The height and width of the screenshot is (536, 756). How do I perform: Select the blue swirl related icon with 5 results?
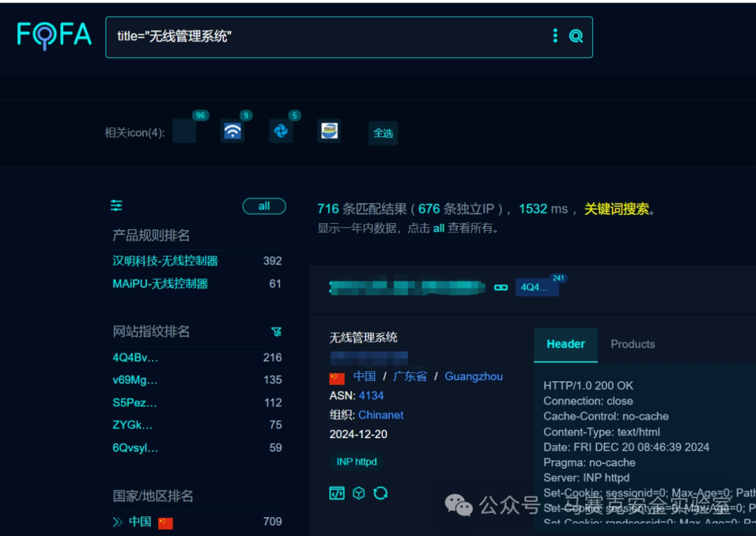[x=281, y=131]
